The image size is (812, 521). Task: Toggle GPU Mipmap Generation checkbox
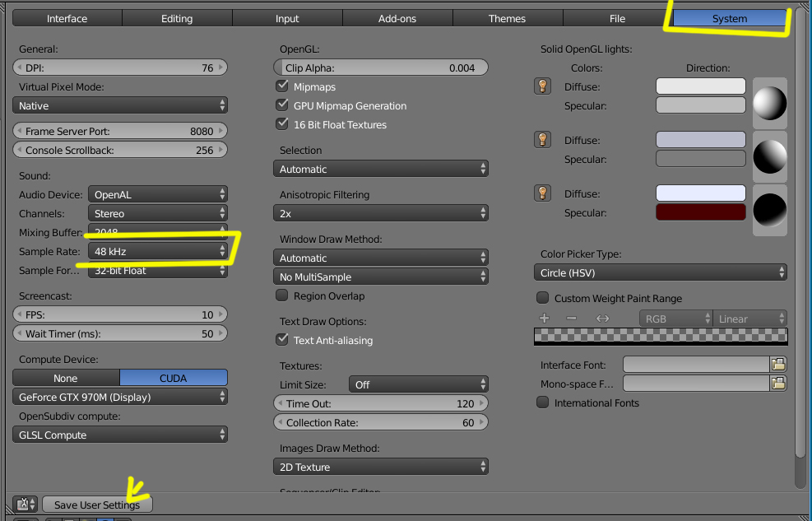coord(282,105)
